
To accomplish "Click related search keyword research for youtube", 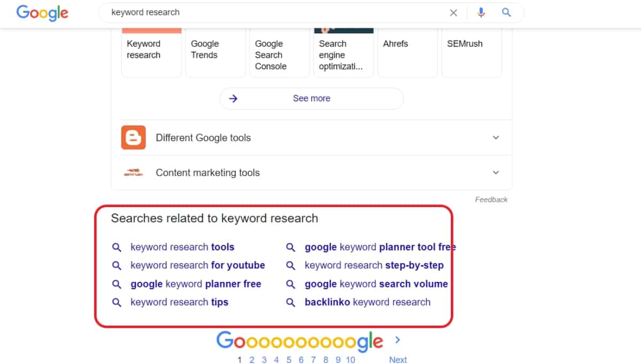I will coord(198,265).
